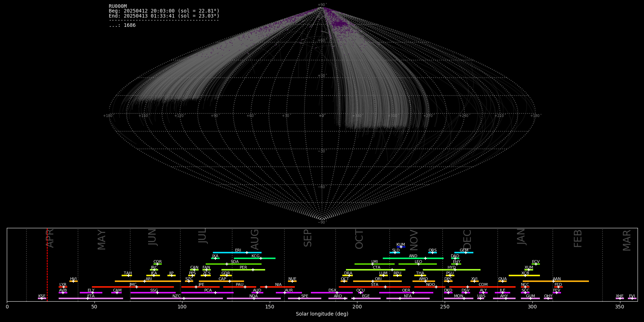Click the magenta SSG activity bar
Image resolution: width=644 pixels, height=322 pixels.
[153, 293]
